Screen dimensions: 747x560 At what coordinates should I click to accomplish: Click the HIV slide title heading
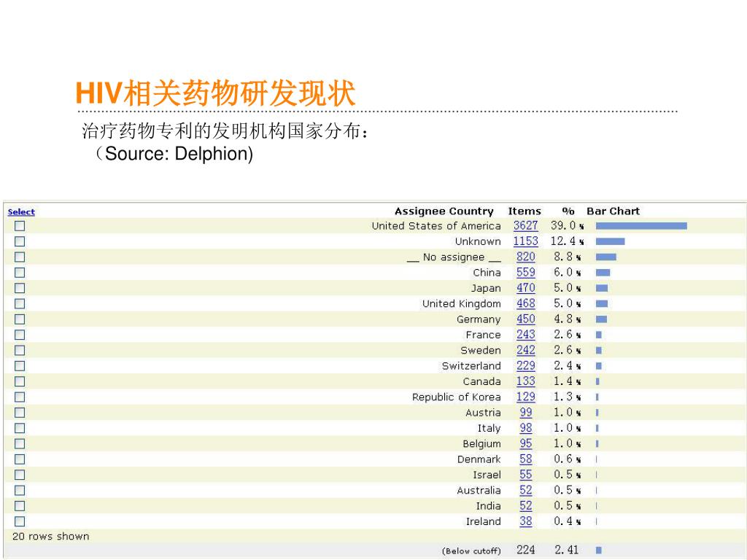tap(215, 93)
